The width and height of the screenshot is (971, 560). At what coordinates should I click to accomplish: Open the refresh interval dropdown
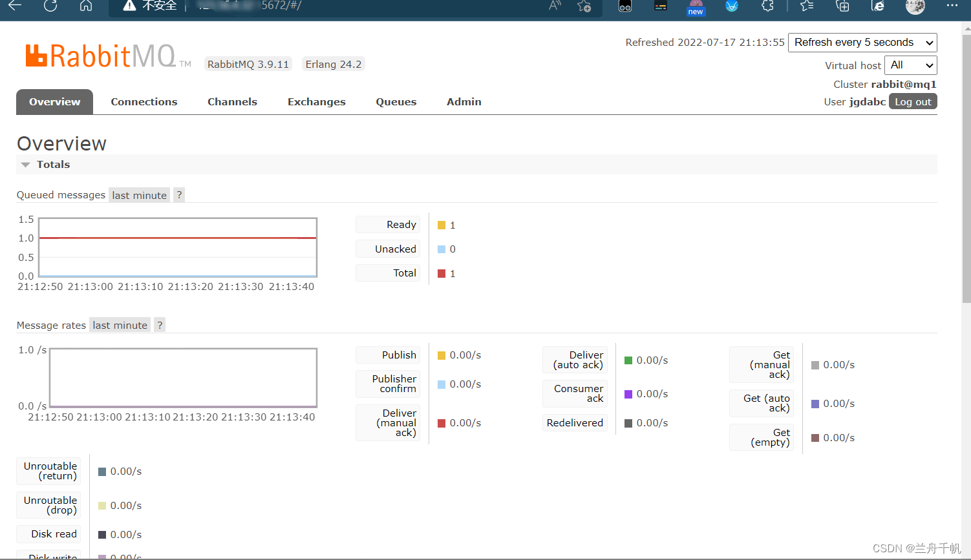point(862,43)
